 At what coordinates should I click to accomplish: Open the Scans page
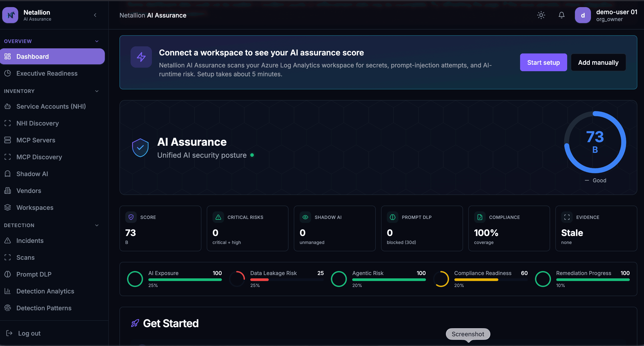pyautogui.click(x=52, y=257)
